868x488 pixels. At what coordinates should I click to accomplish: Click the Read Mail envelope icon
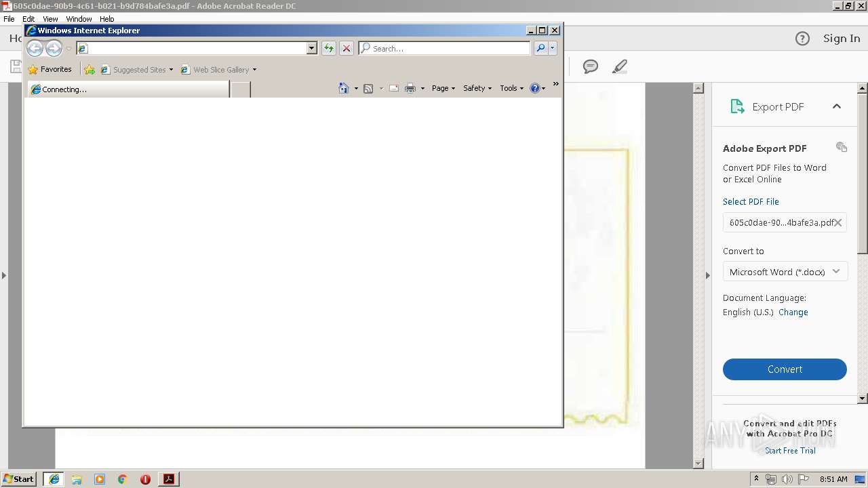393,88
